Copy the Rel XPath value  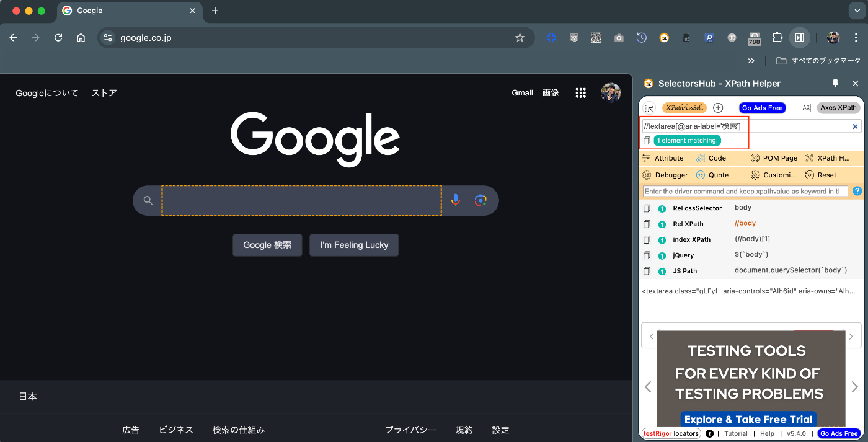(647, 224)
